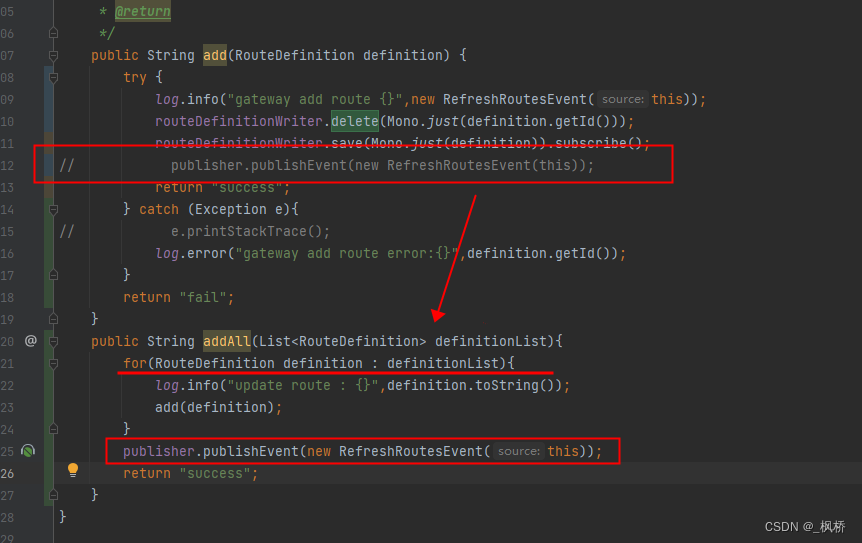Toggle the fold marker closing the add method

coord(53,319)
